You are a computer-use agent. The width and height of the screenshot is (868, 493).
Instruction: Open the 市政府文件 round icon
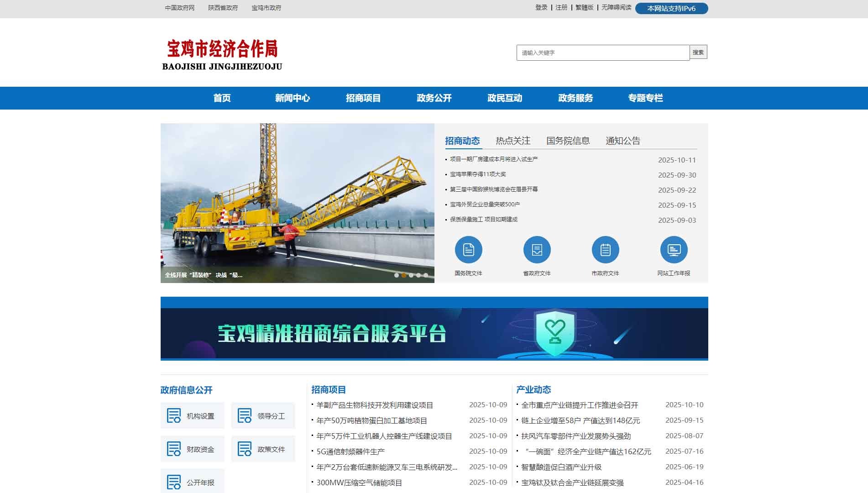[x=605, y=250]
